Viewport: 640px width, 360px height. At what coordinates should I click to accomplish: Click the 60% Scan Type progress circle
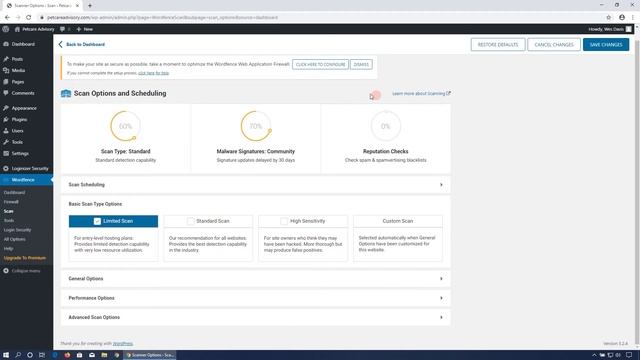coord(126,126)
